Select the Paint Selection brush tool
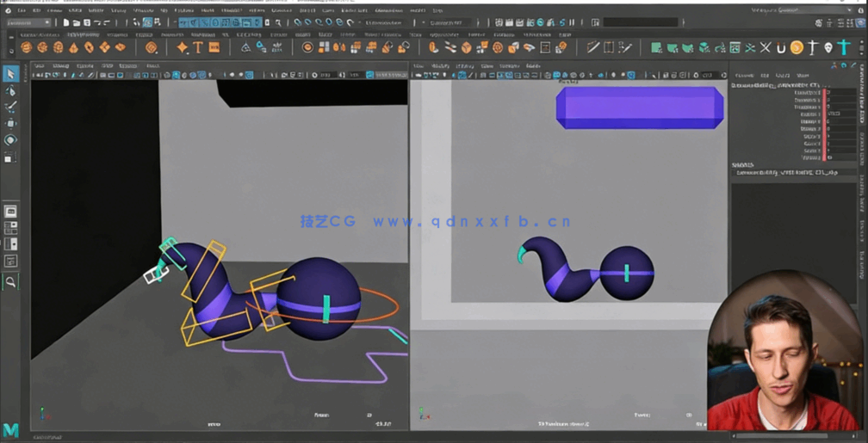Image resolution: width=868 pixels, height=443 pixels. [10, 108]
